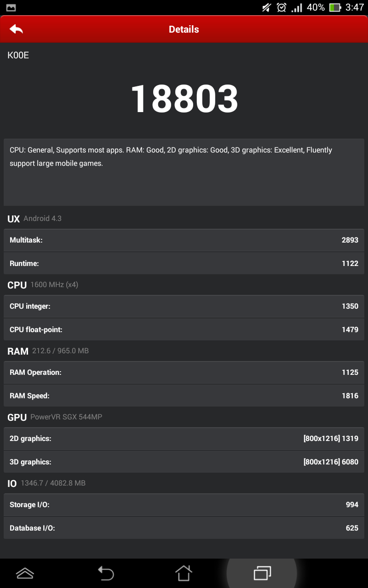Tap the muted sound status icon

pyautogui.click(x=266, y=7)
